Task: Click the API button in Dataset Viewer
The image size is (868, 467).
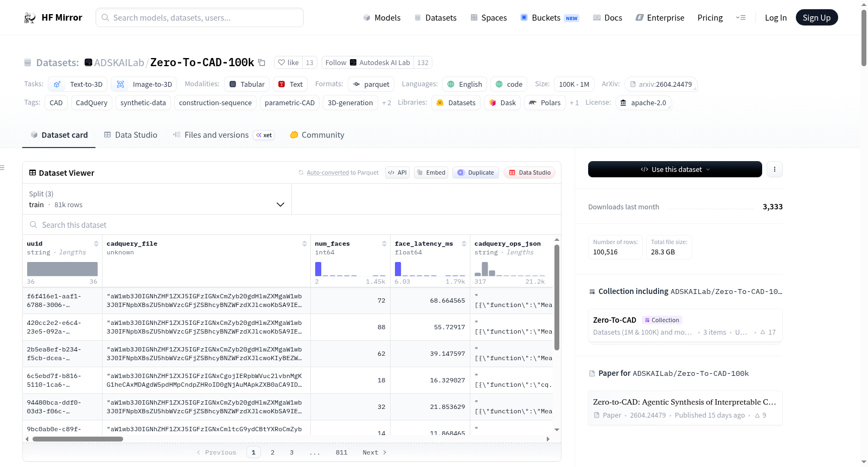Action: tap(397, 172)
